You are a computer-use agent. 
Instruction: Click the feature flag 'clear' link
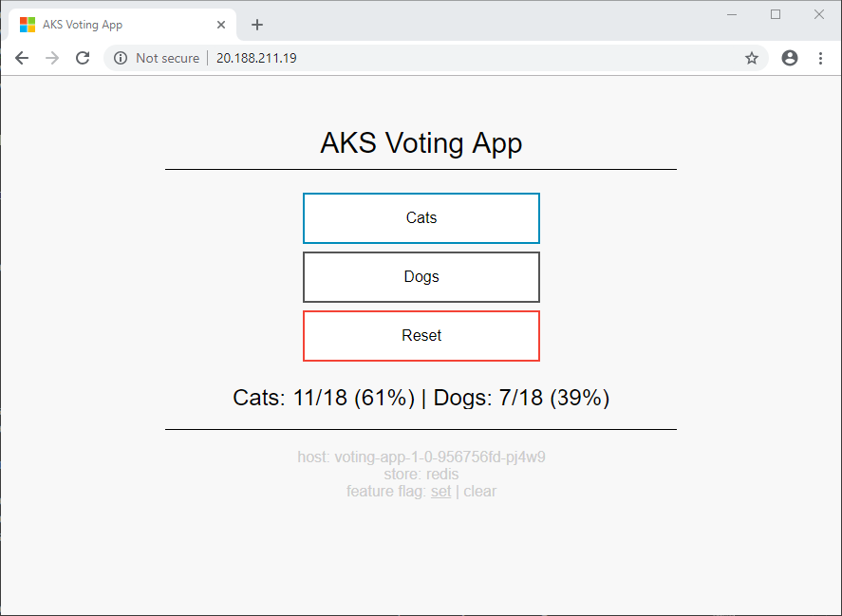(479, 492)
